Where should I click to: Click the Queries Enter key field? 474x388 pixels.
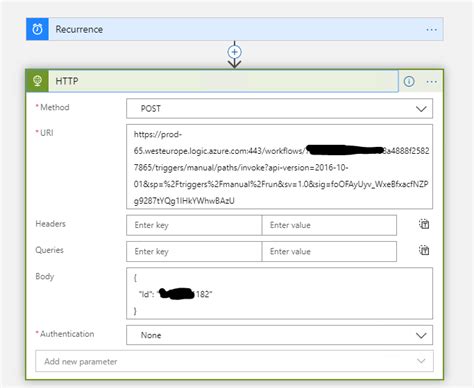pos(194,251)
